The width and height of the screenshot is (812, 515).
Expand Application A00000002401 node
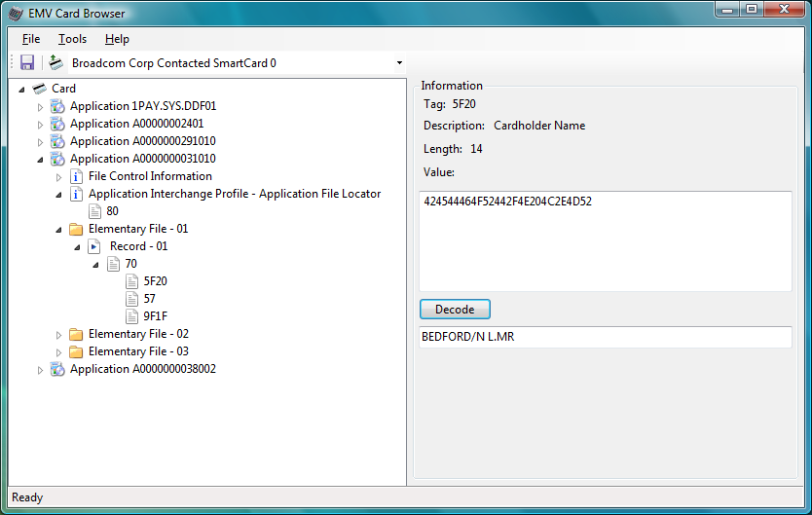point(40,125)
